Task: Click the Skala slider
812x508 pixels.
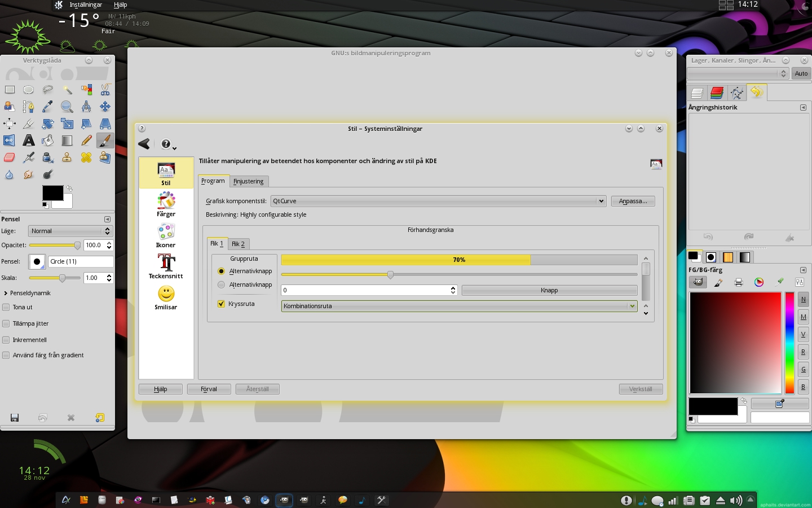Action: [x=55, y=278]
